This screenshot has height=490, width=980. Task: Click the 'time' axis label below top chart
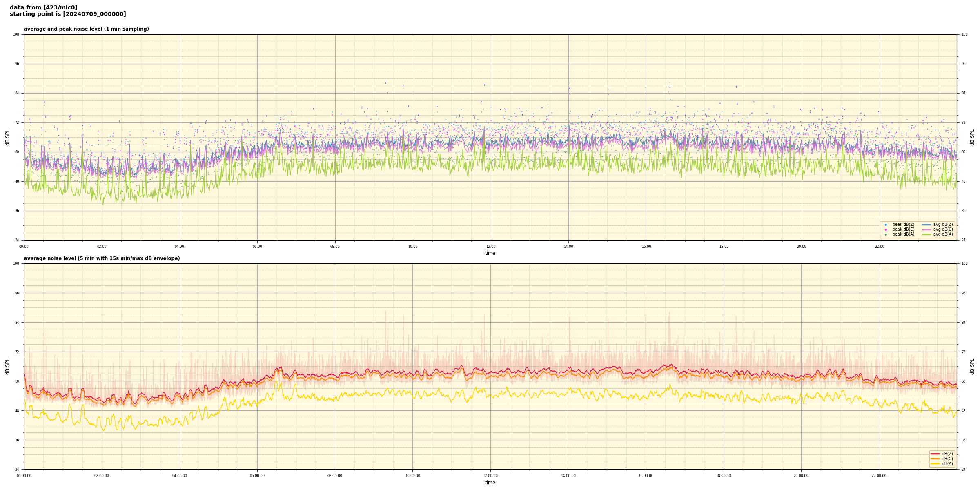pos(490,253)
